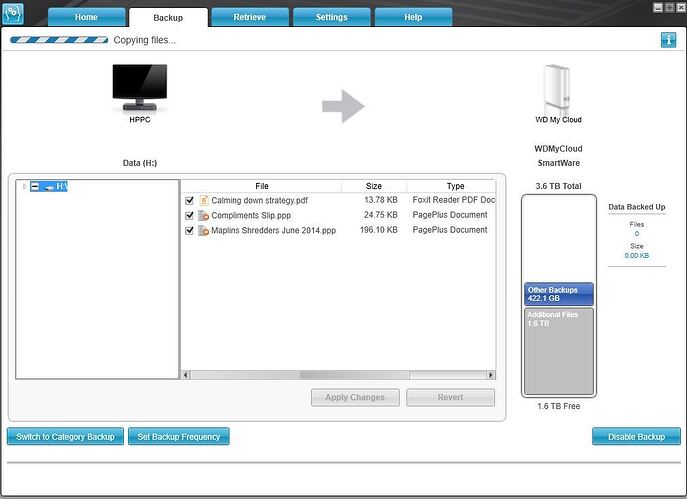Click the 1.6 TB Free label
Image resolution: width=687 pixels, height=499 pixels.
[559, 407]
